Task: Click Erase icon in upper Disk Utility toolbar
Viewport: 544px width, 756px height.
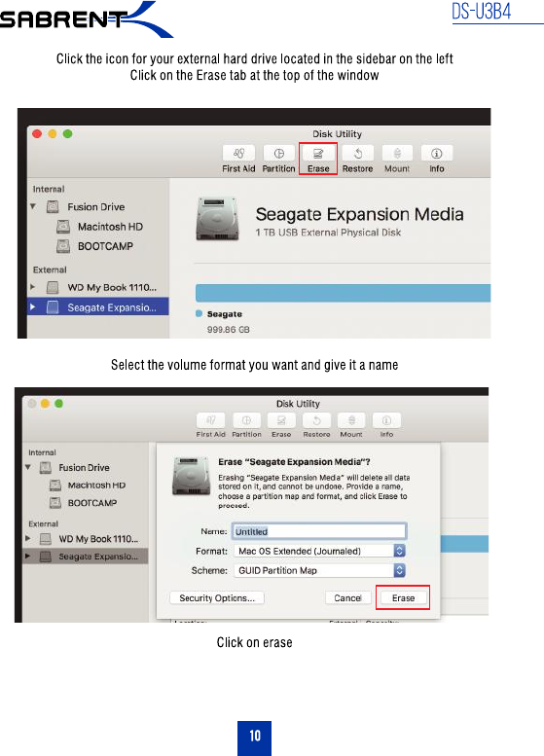Action: tap(318, 154)
